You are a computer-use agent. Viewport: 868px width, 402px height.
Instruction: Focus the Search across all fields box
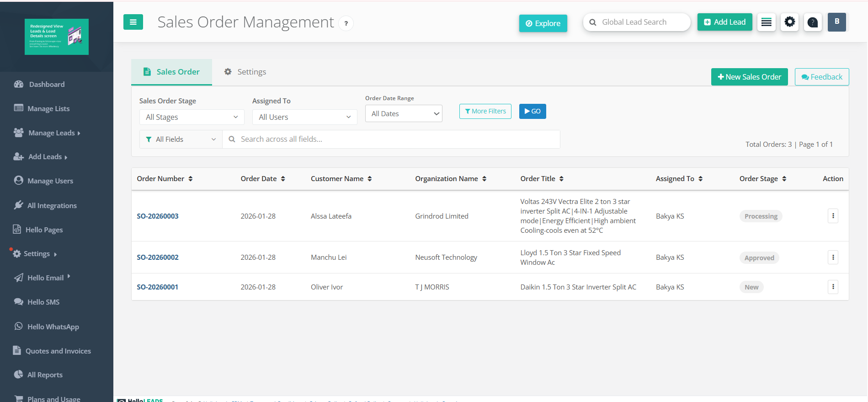point(391,139)
